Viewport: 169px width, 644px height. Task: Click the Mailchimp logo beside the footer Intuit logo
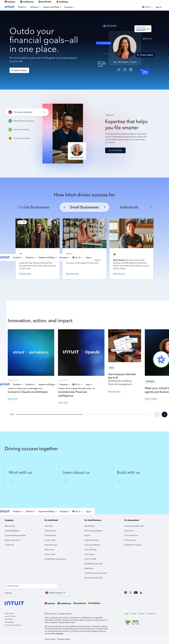(x=94, y=603)
